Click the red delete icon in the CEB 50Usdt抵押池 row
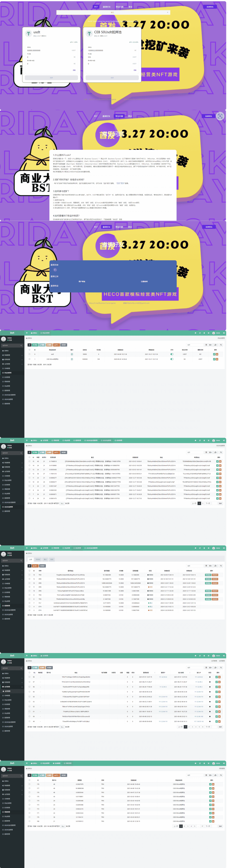 pyautogui.click(x=217, y=359)
